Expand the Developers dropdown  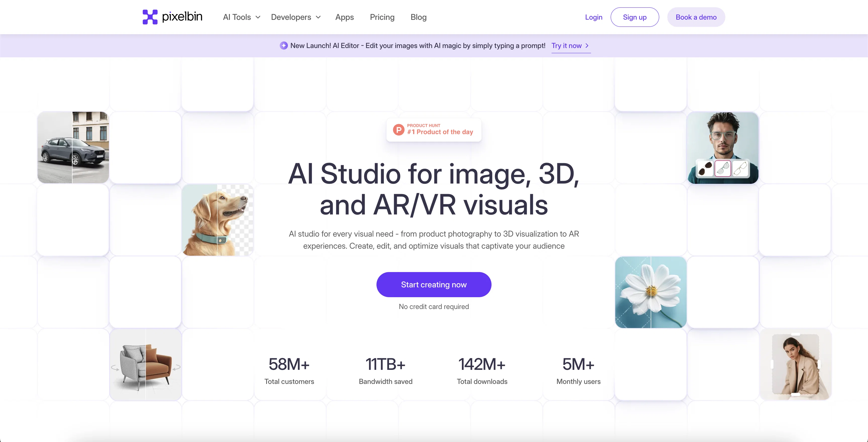[x=296, y=17]
